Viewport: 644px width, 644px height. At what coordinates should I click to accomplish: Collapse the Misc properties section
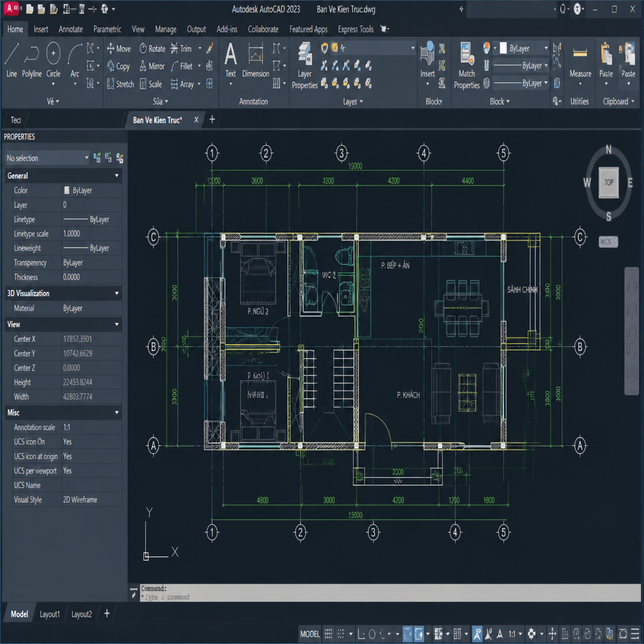(116, 413)
